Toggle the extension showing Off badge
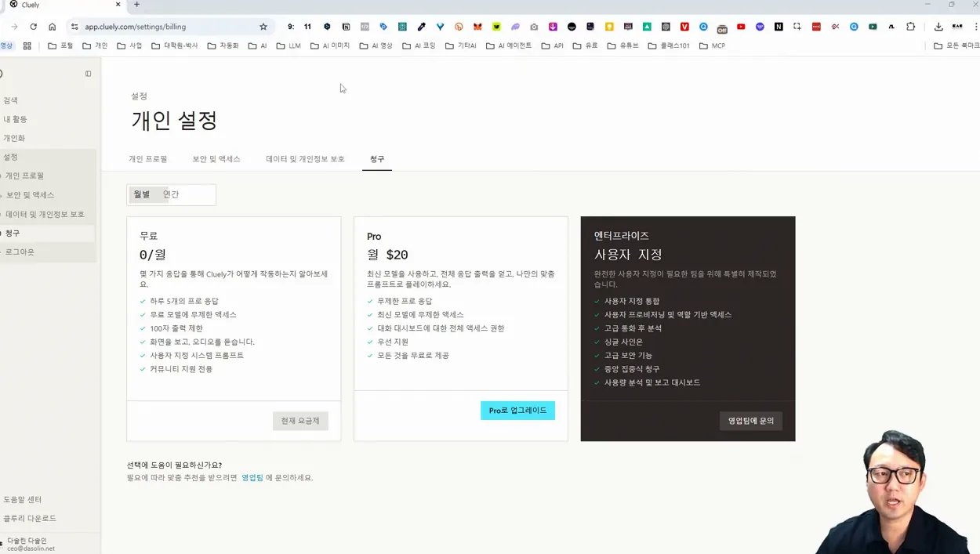The image size is (980, 554). coord(722,27)
